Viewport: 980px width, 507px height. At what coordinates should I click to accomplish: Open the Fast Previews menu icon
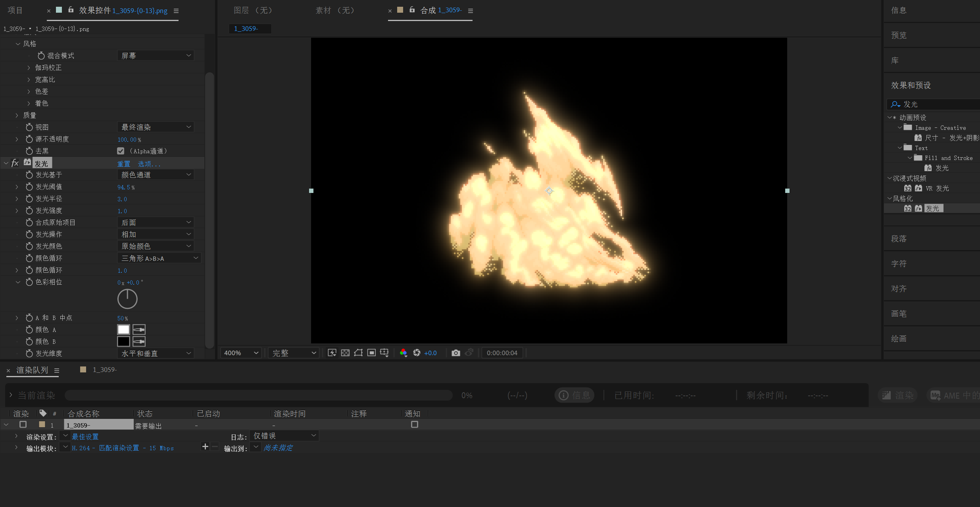[332, 353]
